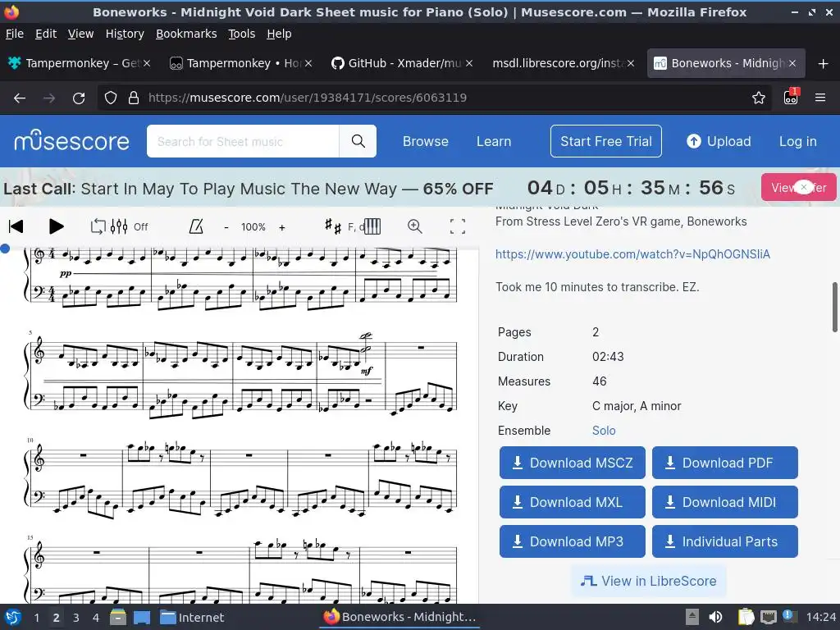Open taskbar file manager icon

pyautogui.click(x=118, y=617)
